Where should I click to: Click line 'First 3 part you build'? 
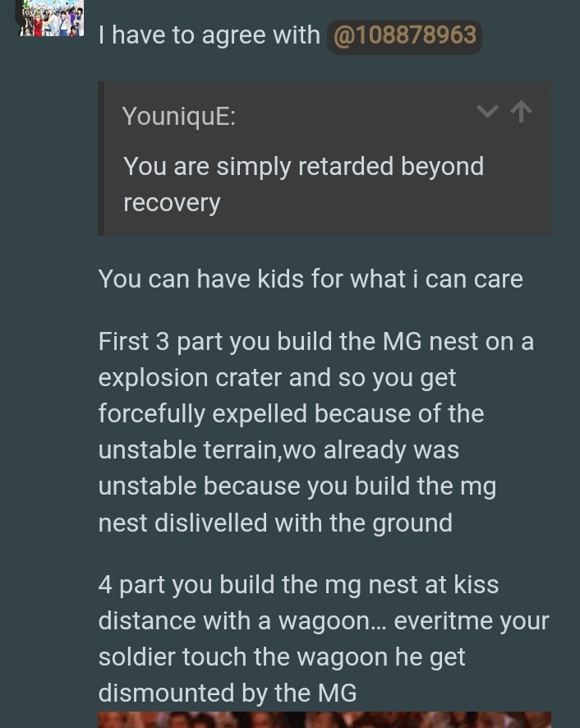click(x=316, y=342)
